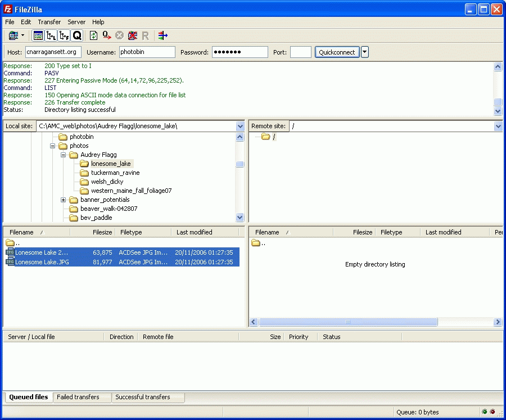Refresh the file and folder lists

(x=94, y=35)
